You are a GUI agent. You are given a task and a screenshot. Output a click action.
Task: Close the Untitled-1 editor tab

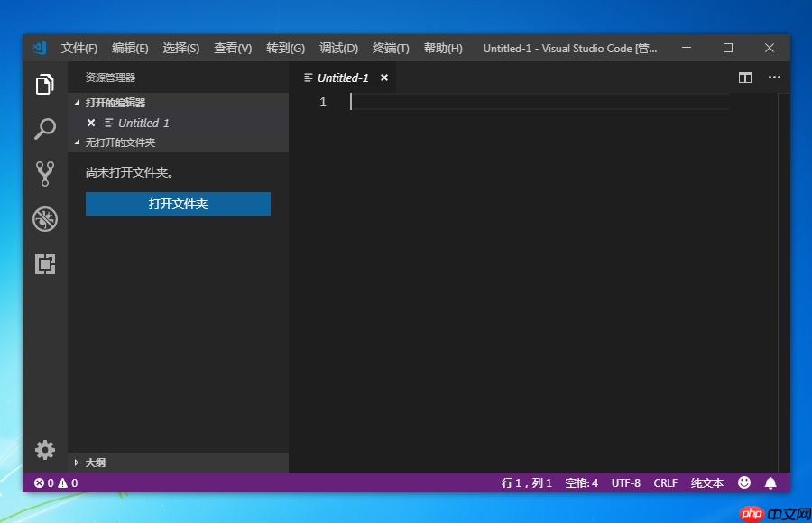coord(383,78)
